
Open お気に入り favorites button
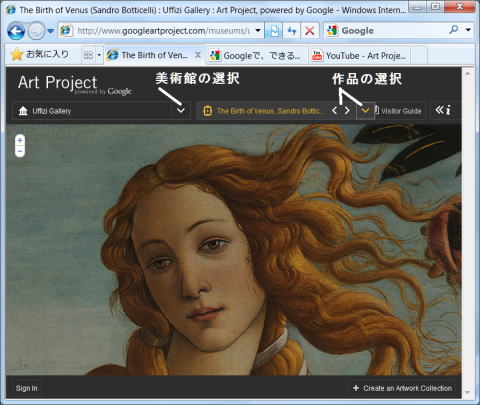pyautogui.click(x=40, y=55)
